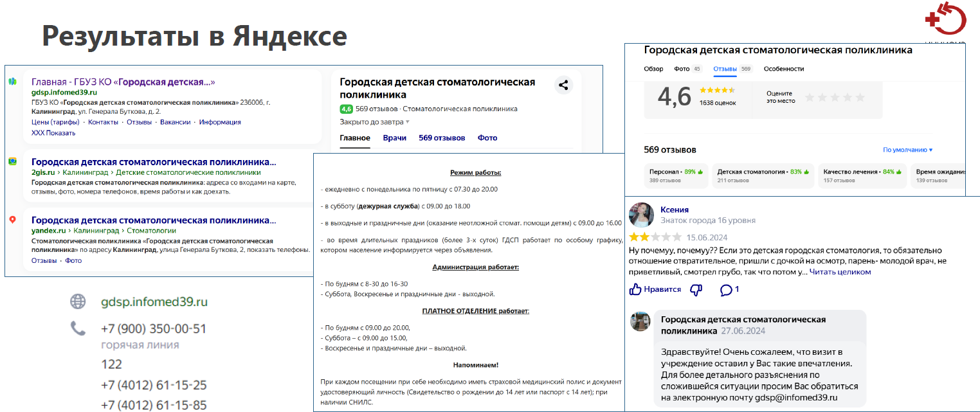This screenshot has width=980, height=412.
Task: Switch to the Главное tab on the clinic card
Action: [355, 138]
